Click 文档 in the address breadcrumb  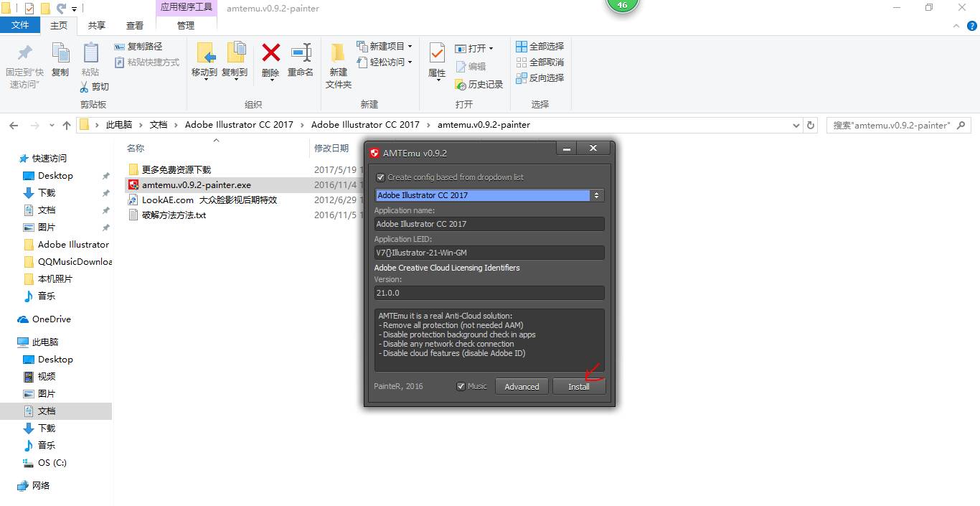tap(159, 125)
